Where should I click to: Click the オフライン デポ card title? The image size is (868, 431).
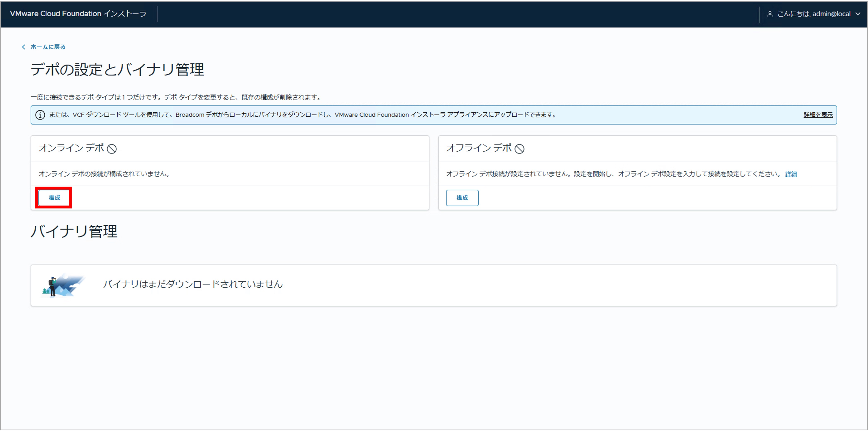(479, 148)
